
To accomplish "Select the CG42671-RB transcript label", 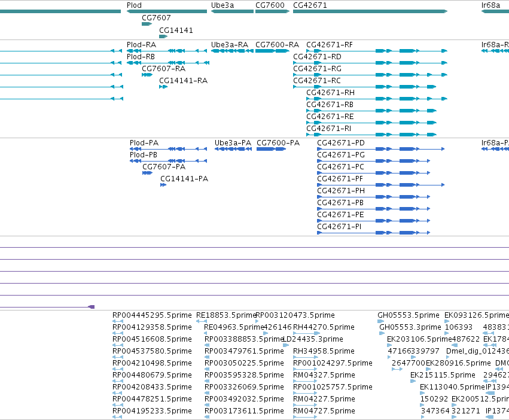I will pyautogui.click(x=330, y=105).
